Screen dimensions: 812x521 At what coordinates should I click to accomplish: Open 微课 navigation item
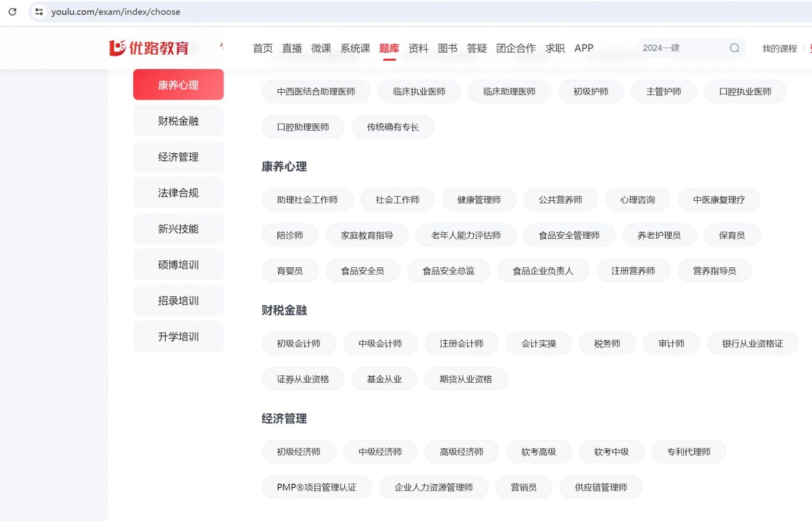[x=321, y=48]
